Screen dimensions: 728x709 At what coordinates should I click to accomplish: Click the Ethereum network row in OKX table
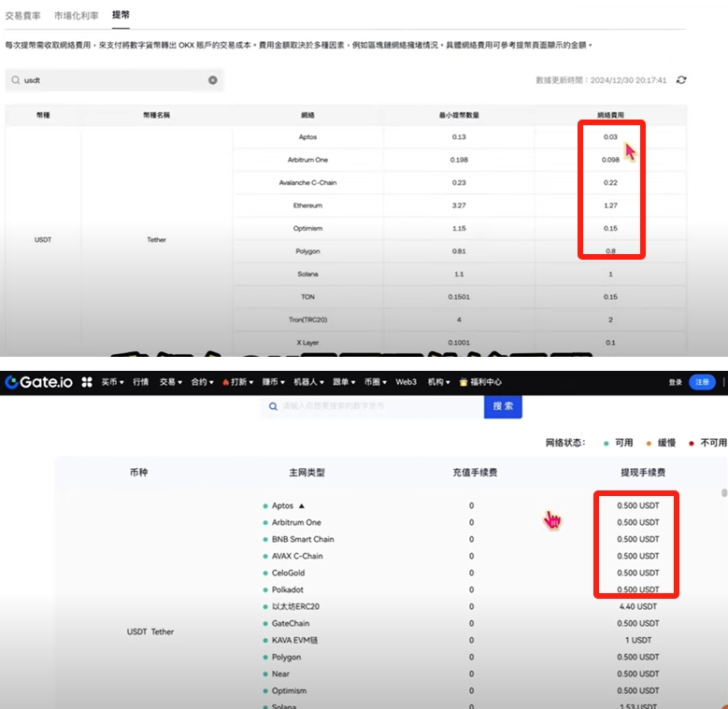(459, 206)
